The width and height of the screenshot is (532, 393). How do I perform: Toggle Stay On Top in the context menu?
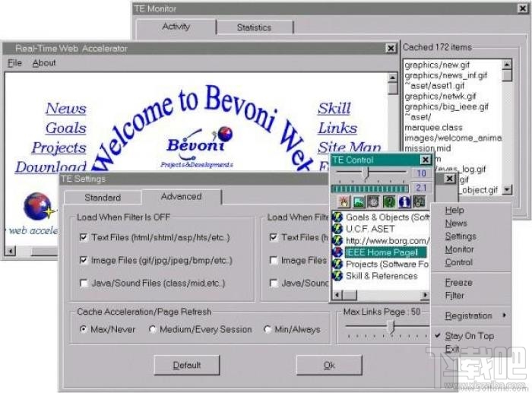pyautogui.click(x=470, y=336)
